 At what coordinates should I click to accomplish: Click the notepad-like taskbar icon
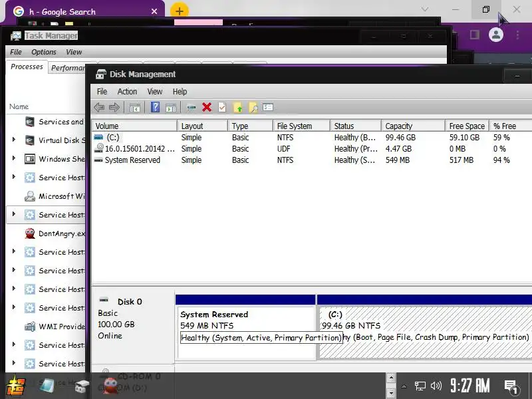47,386
